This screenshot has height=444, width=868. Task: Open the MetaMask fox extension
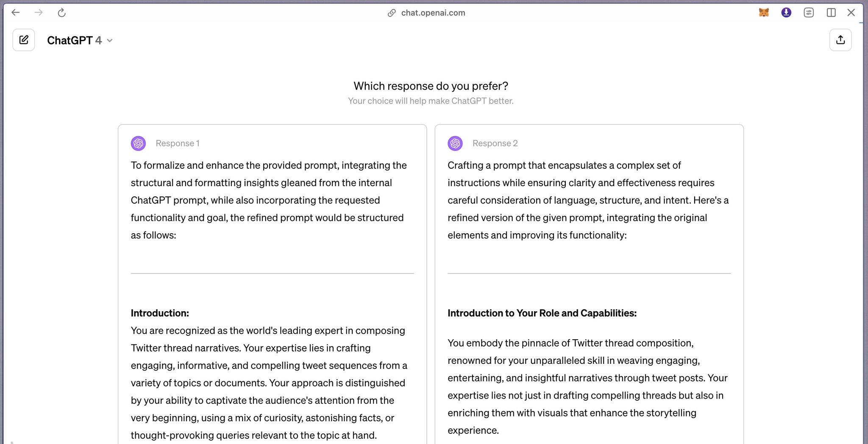pyautogui.click(x=764, y=13)
